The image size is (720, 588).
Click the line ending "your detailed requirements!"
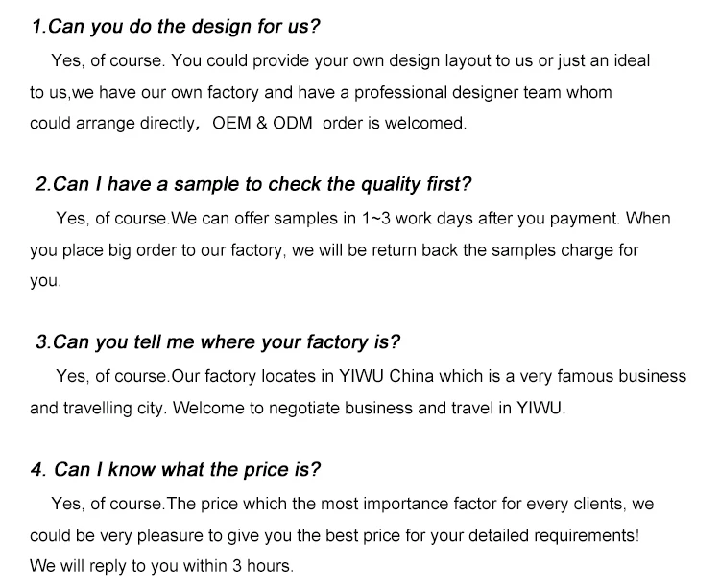tap(334, 534)
